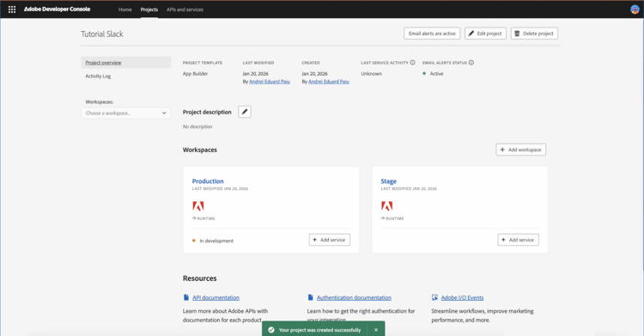Screen dimensions: 644x336
Task: Click the Tutorial Slack project title
Action: click(102, 34)
